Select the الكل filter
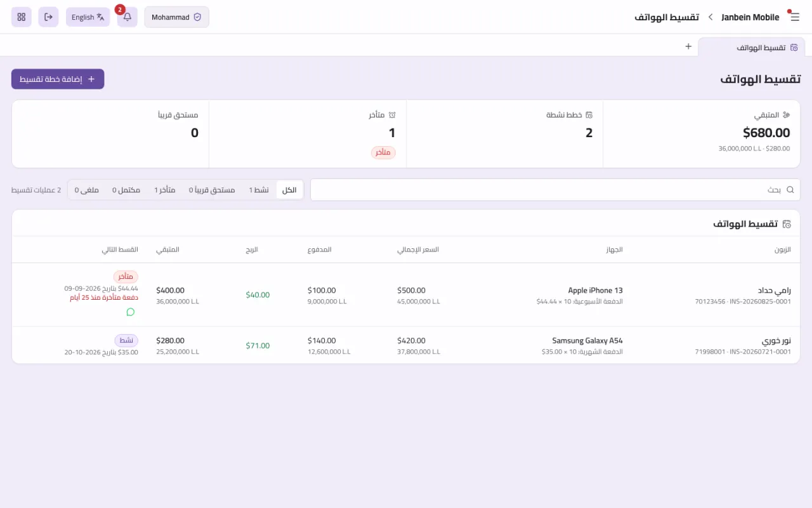Image resolution: width=812 pixels, height=508 pixels. coord(289,190)
